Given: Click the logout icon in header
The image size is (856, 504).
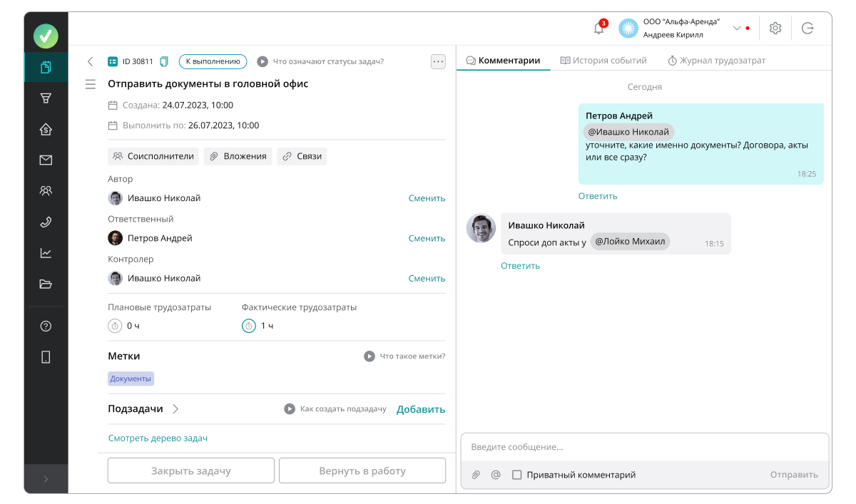Looking at the screenshot, I should click(807, 29).
